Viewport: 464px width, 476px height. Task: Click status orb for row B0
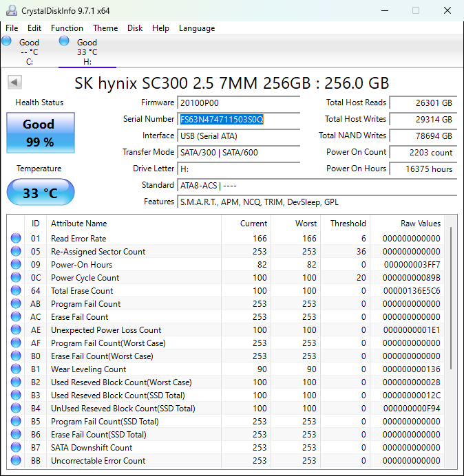pos(16,356)
